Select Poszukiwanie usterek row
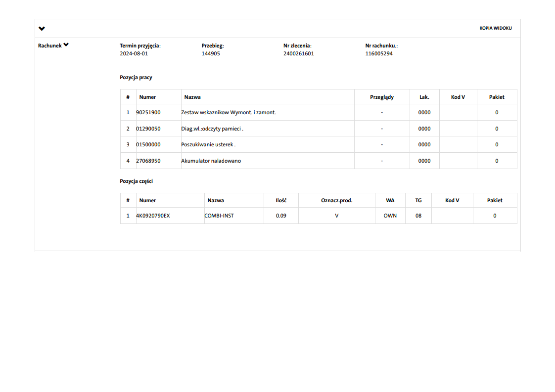The width and height of the screenshot is (555, 392). coord(319,145)
